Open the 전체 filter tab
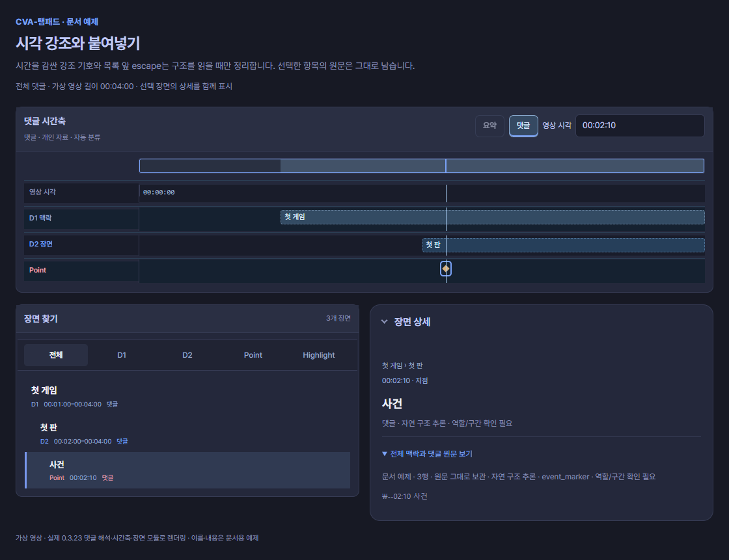This screenshot has width=729, height=560. click(56, 355)
